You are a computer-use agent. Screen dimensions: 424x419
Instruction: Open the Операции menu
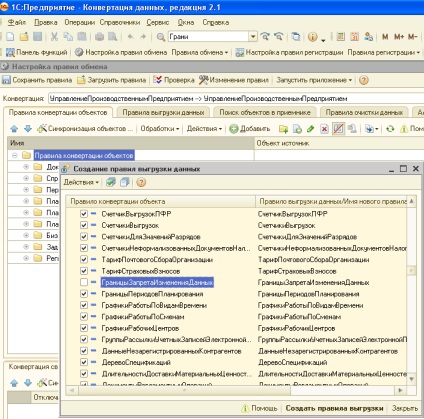point(79,22)
